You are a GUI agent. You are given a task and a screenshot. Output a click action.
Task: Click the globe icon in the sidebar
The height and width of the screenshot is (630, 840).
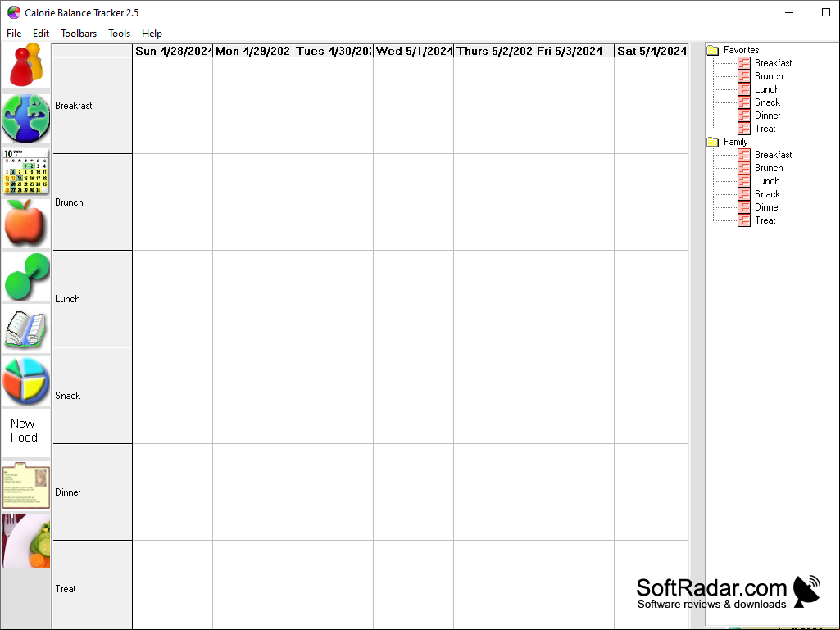25,119
